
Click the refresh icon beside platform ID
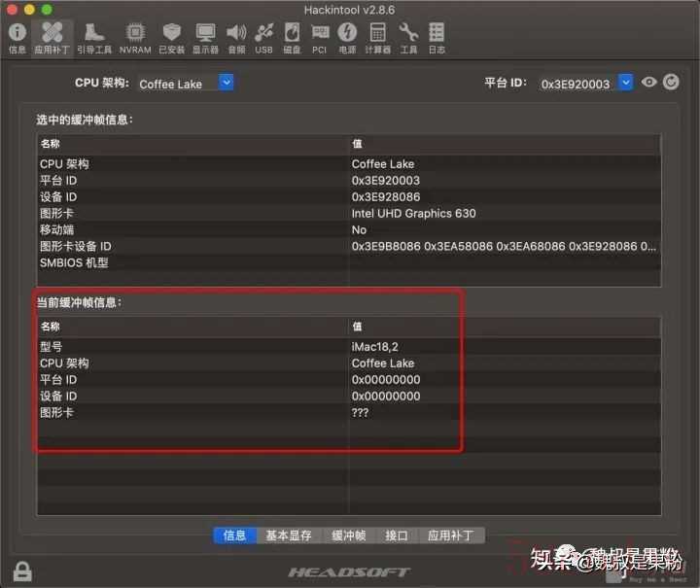tap(671, 82)
